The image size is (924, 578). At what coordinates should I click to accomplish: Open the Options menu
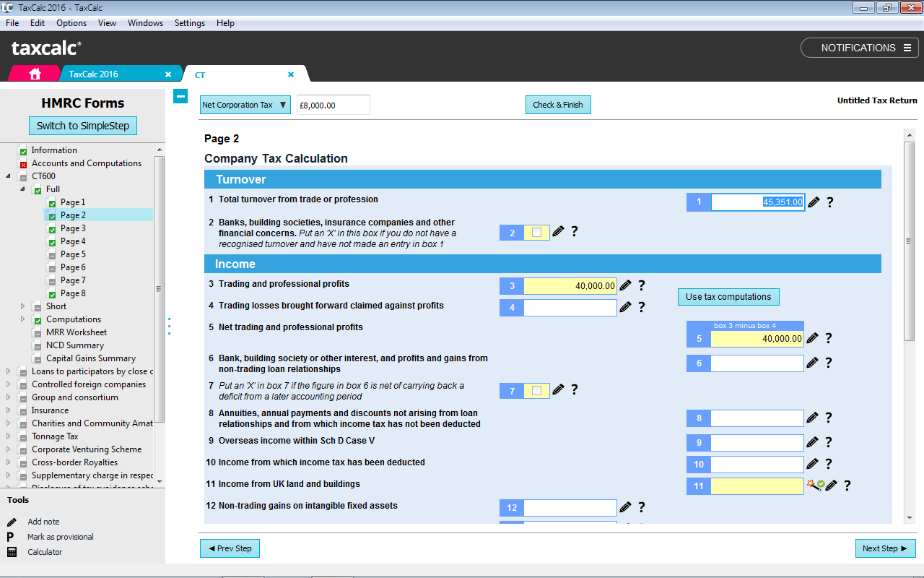tap(71, 23)
